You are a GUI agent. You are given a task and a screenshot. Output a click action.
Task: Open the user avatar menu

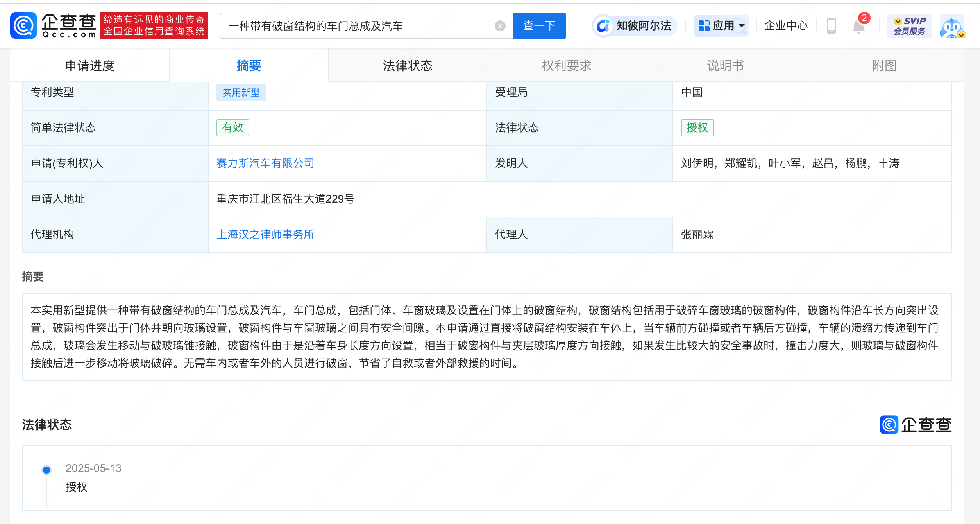click(x=952, y=26)
